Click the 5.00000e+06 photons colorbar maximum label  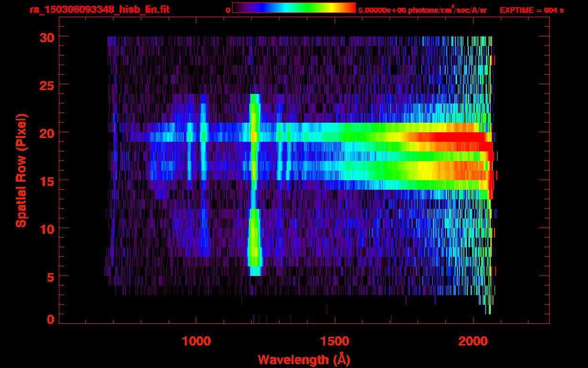click(422, 10)
